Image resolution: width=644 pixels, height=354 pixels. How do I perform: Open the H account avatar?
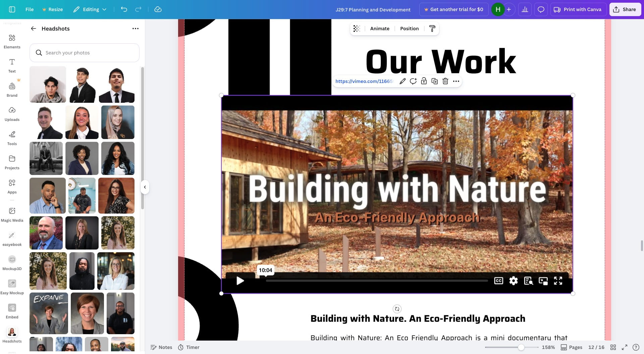(498, 9)
